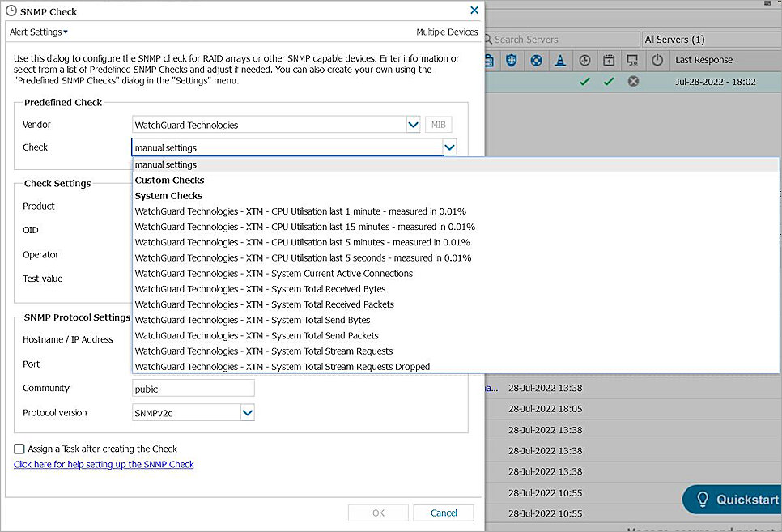Click the traffic cone column header icon
Viewport: 782px width, 532px height.
(560, 60)
